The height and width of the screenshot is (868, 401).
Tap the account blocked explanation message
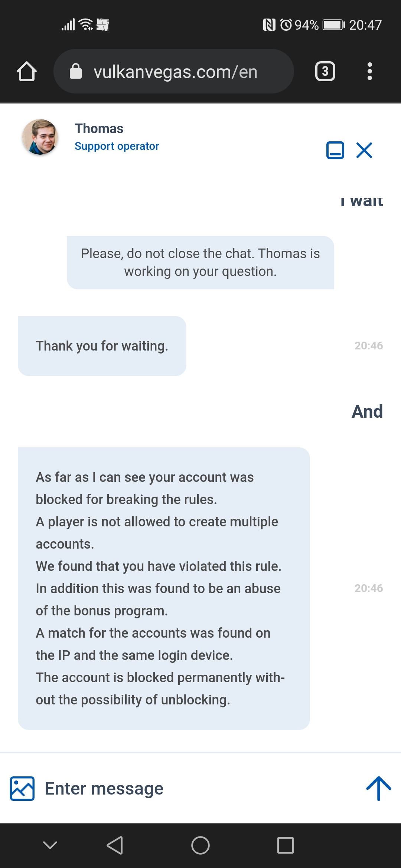click(164, 588)
